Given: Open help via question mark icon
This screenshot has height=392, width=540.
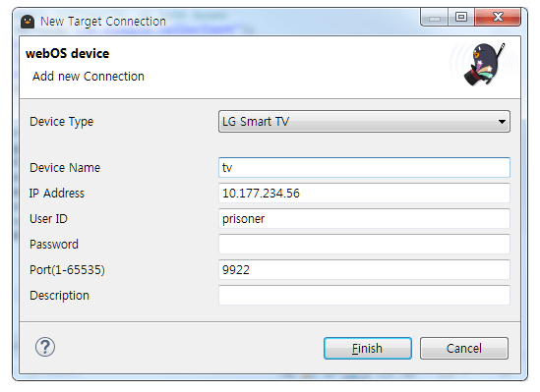Looking at the screenshot, I should [x=45, y=347].
